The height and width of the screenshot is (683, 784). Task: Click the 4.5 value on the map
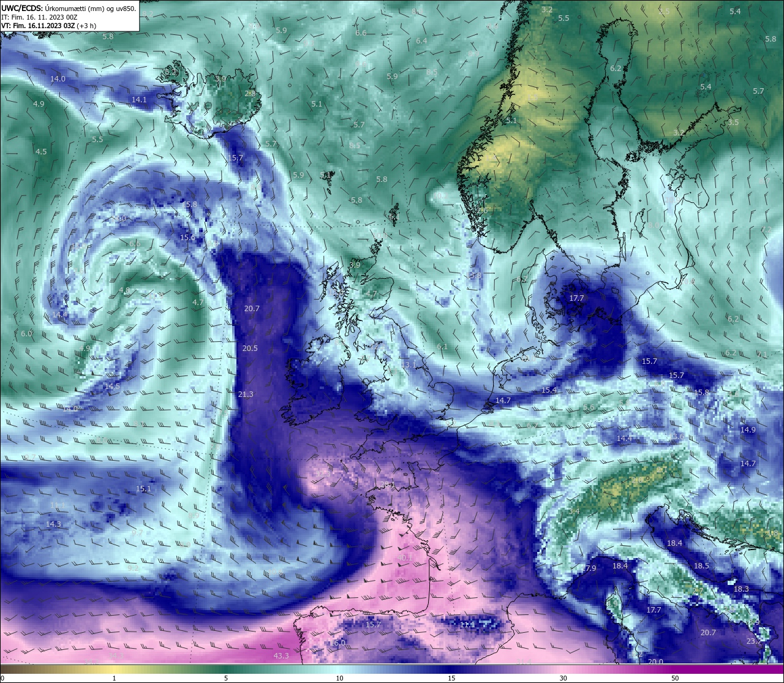click(41, 151)
